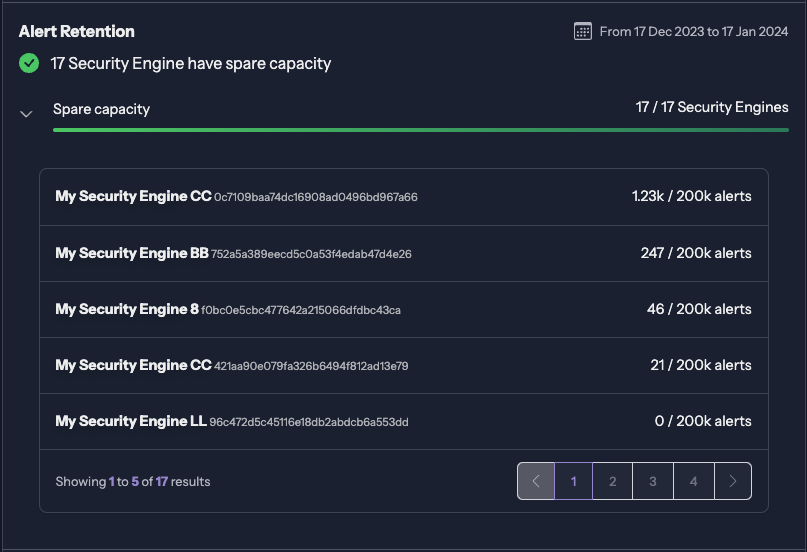Screen dimensions: 807x552
Task: Click the Spare capacity label
Action: coord(101,109)
